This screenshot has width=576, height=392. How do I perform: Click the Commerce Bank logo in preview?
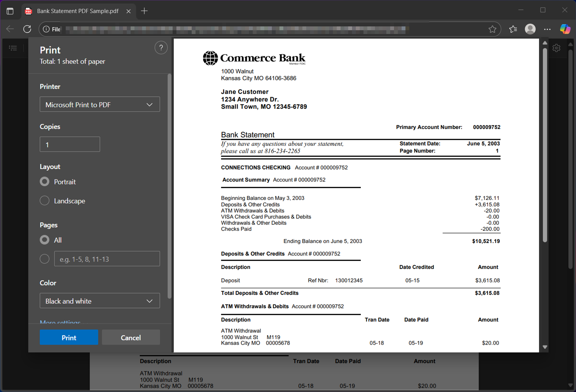click(x=254, y=58)
